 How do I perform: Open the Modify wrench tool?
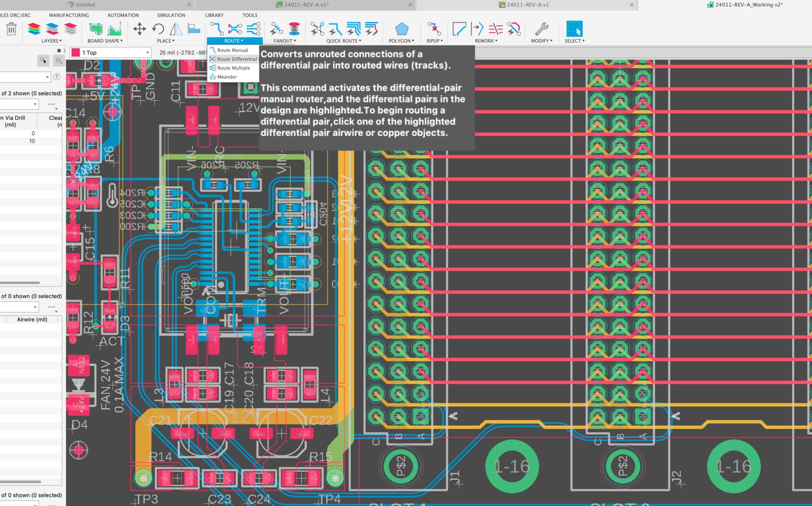[542, 30]
